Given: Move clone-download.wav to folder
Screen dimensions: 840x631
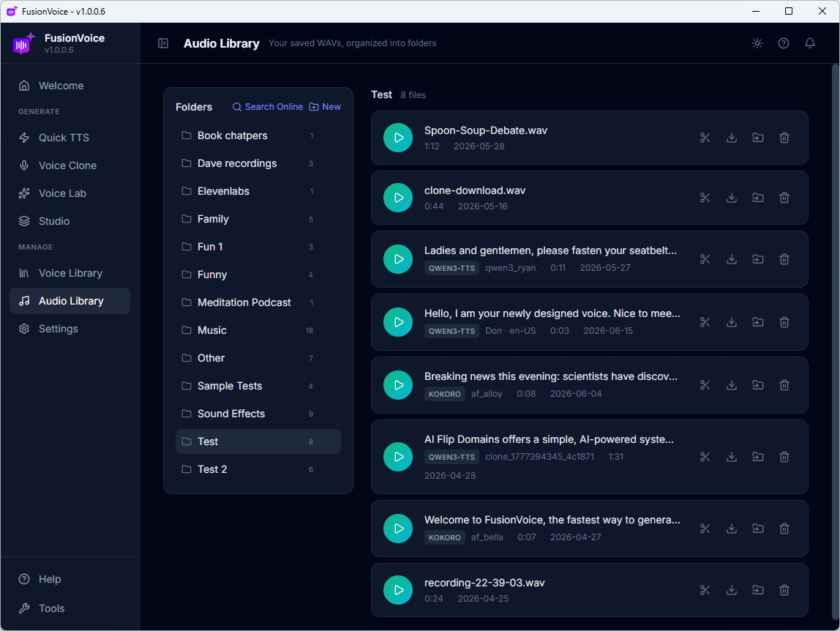Looking at the screenshot, I should pos(757,198).
